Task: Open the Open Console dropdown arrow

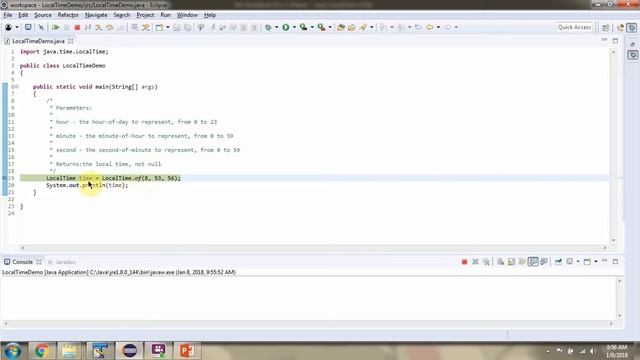Action: [x=596, y=262]
